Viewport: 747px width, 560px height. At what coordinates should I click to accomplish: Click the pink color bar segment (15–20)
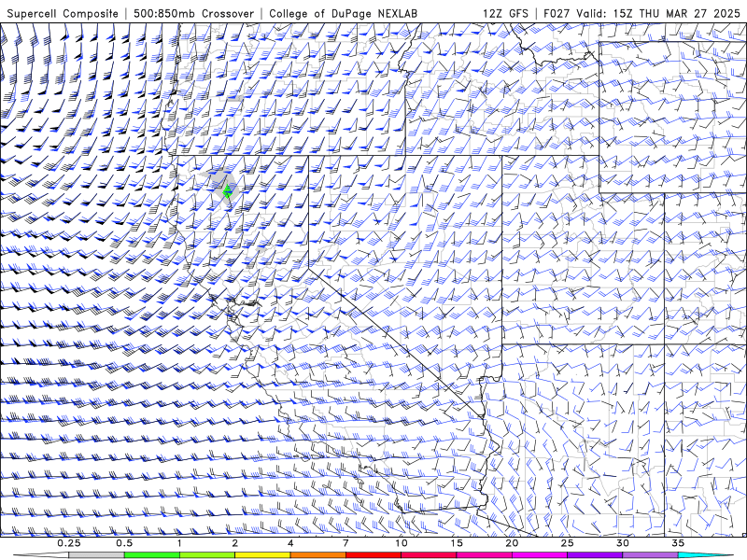tap(484, 555)
